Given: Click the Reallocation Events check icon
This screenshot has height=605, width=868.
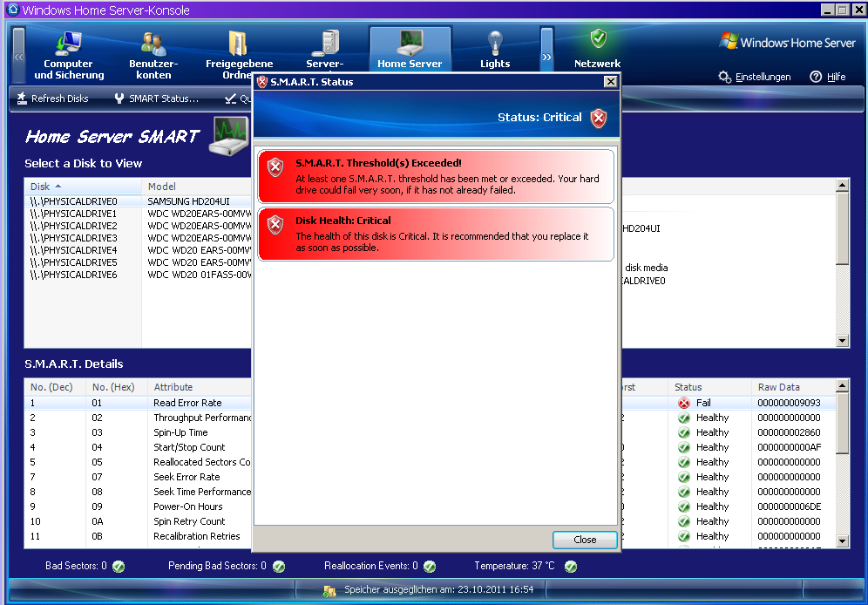Looking at the screenshot, I should (430, 567).
